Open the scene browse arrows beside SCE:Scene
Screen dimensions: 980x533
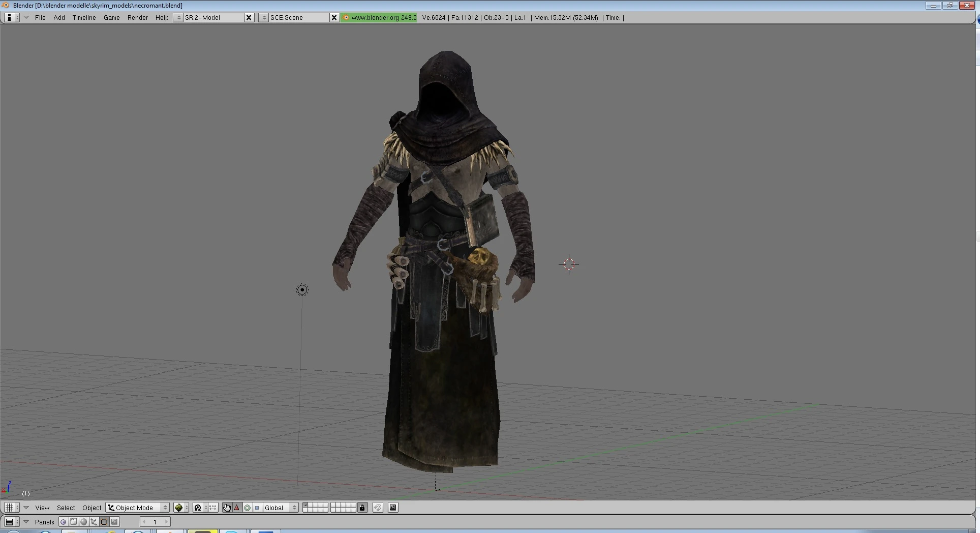[x=264, y=17]
